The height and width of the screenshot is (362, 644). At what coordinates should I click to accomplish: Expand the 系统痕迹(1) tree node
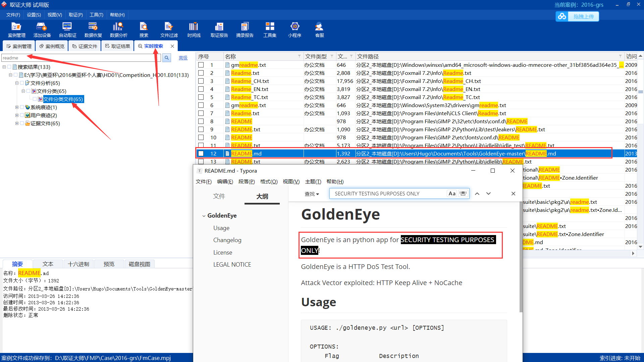(17, 107)
